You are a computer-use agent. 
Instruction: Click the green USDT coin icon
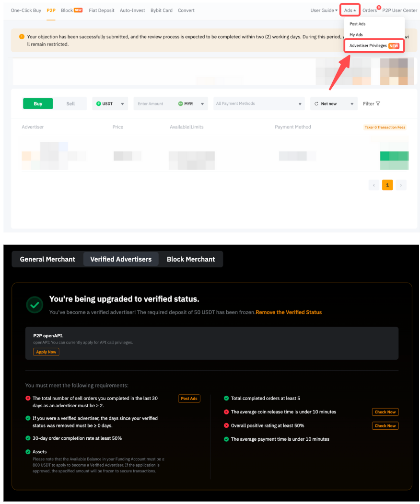point(99,104)
